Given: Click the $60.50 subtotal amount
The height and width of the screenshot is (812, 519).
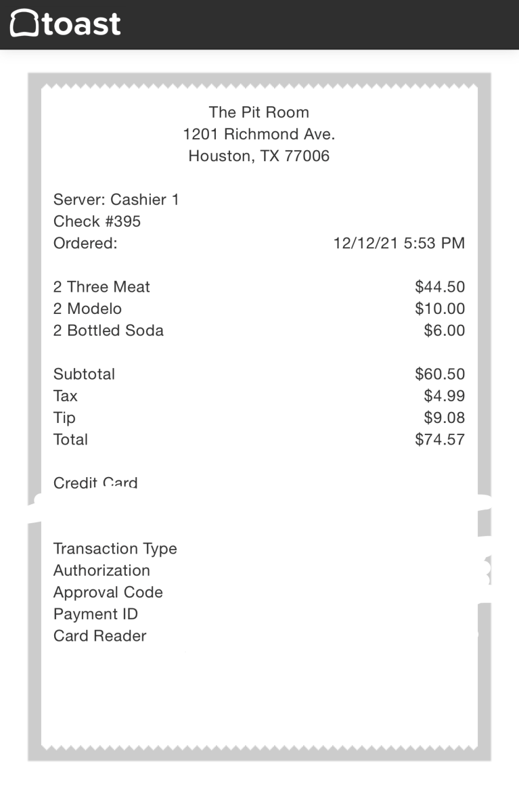Looking at the screenshot, I should (x=440, y=374).
